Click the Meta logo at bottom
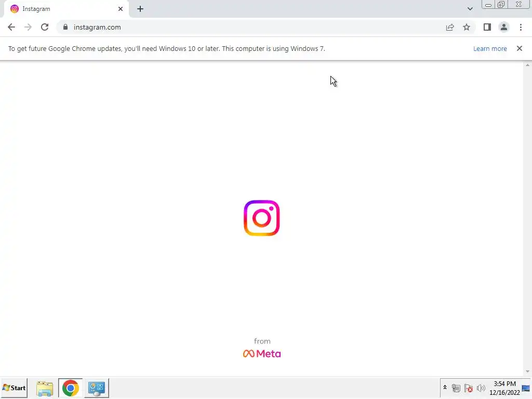 (x=262, y=353)
